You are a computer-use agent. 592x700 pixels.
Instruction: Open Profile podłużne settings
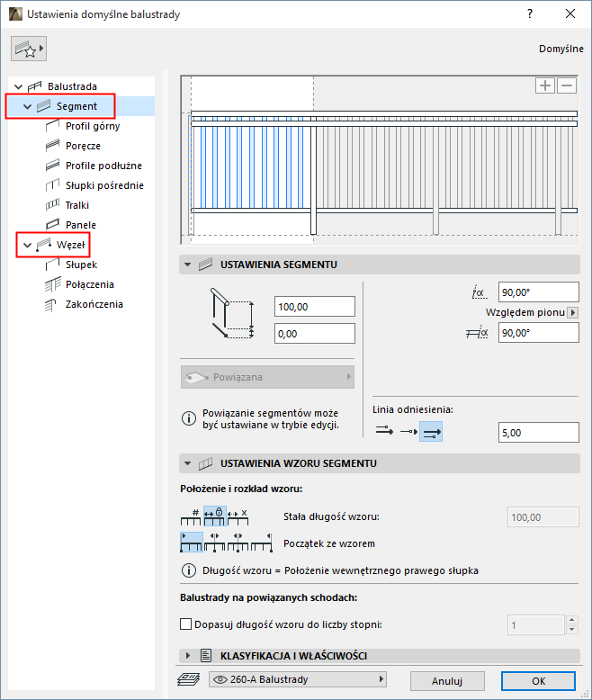click(103, 166)
